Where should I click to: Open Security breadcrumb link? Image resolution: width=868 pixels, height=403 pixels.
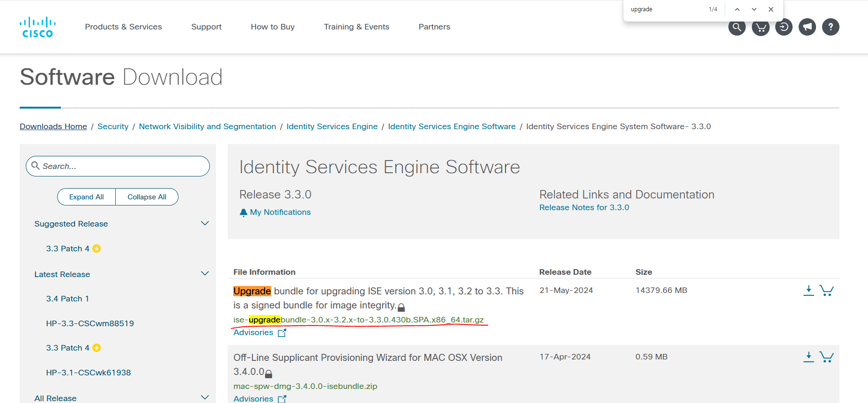(113, 126)
